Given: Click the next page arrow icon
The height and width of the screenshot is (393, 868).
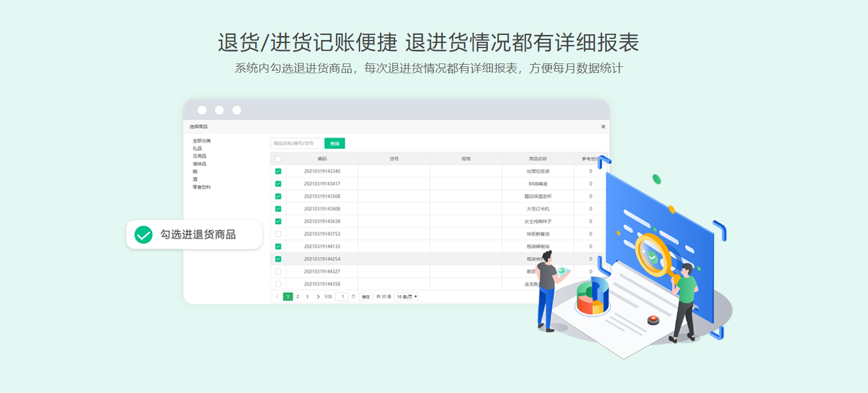Looking at the screenshot, I should pos(318,296).
